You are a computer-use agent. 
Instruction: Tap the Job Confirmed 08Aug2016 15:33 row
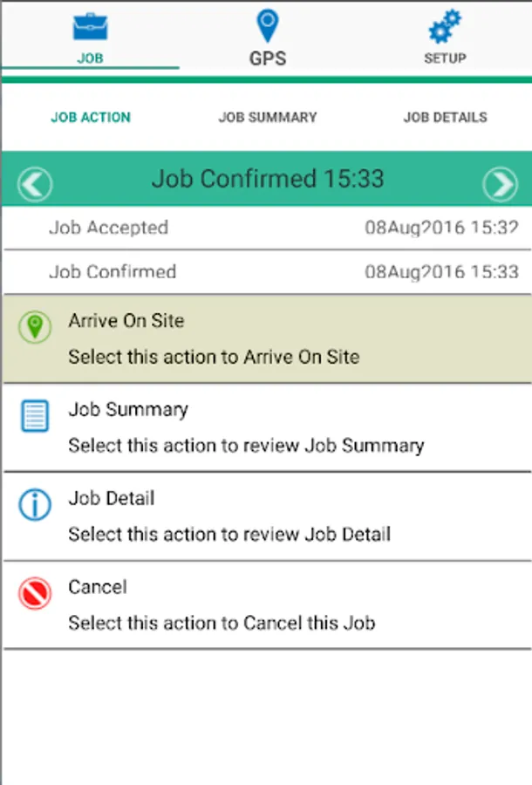(266, 272)
